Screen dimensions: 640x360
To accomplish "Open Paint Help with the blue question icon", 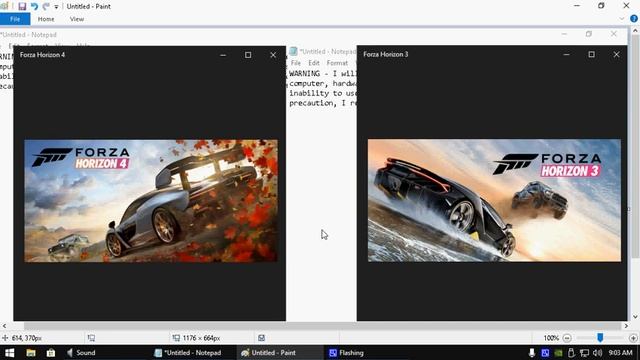I will click(634, 19).
